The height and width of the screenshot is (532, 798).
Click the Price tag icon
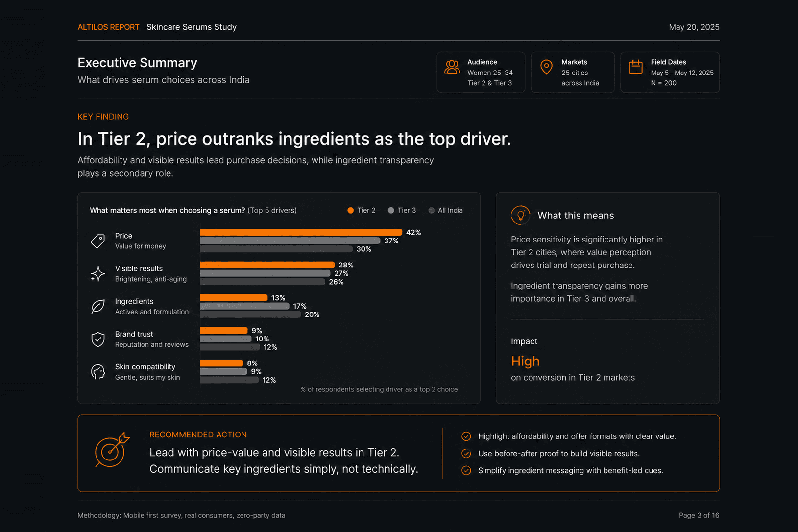click(x=98, y=241)
